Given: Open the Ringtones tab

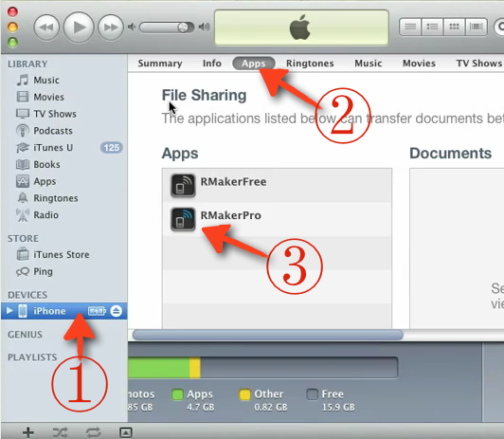Looking at the screenshot, I should (x=310, y=64).
